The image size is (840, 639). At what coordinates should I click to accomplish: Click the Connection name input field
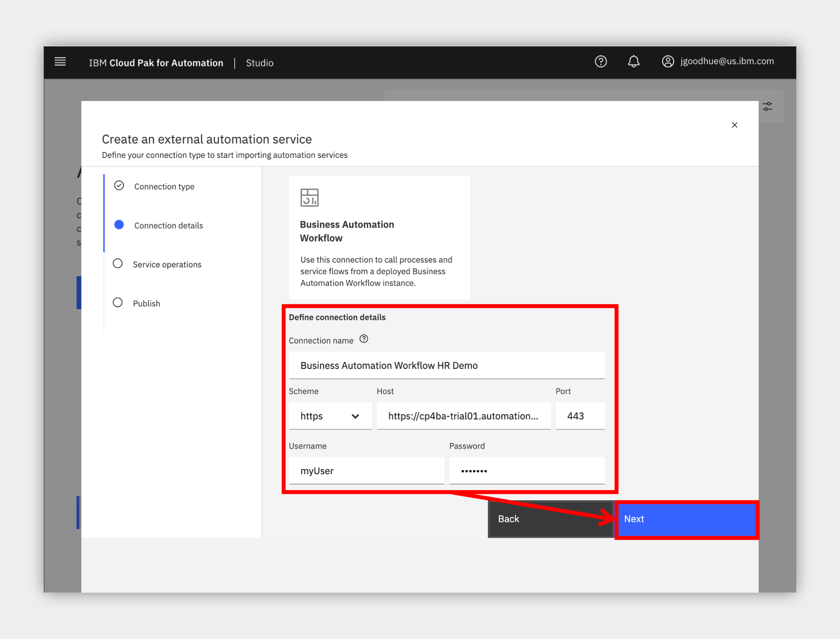coord(447,365)
